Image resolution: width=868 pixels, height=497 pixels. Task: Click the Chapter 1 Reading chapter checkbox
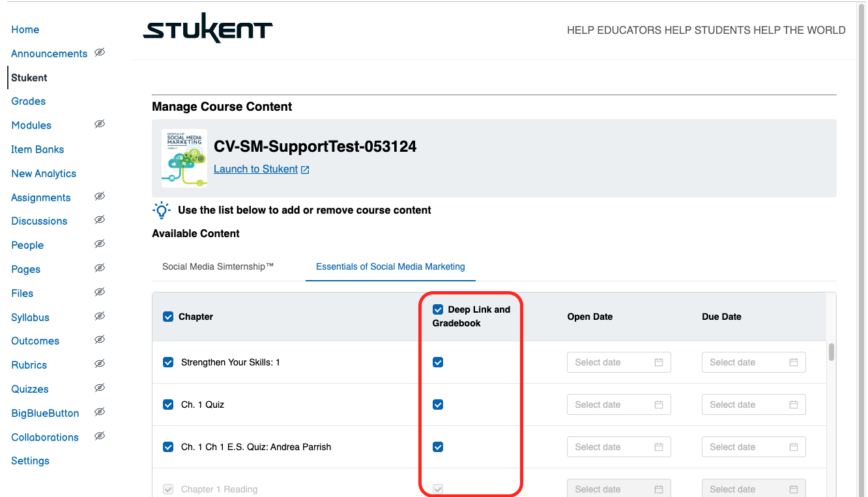(x=168, y=489)
